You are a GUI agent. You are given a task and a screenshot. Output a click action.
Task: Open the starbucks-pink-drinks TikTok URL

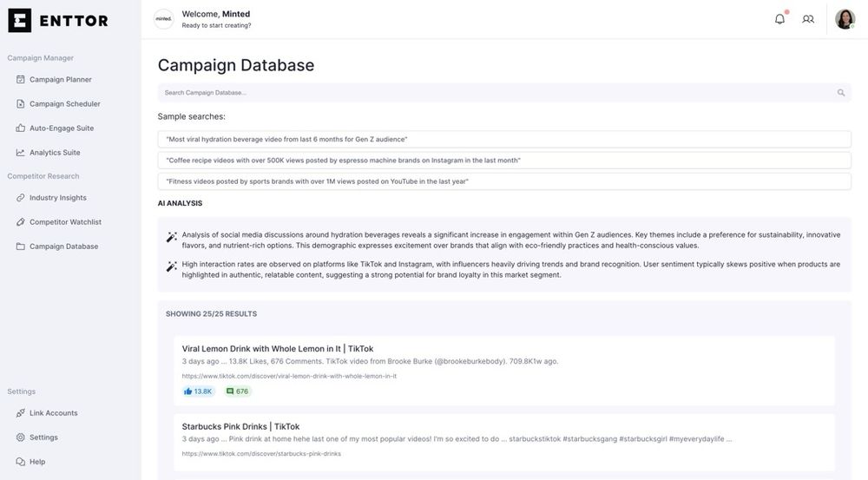point(261,453)
